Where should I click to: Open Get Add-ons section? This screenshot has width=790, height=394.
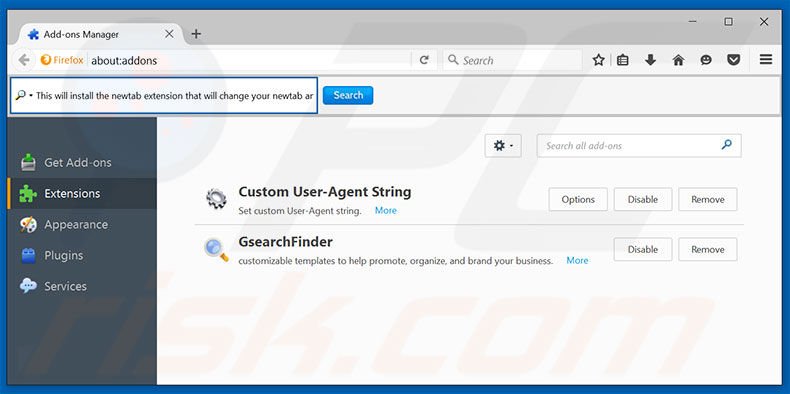(82, 162)
